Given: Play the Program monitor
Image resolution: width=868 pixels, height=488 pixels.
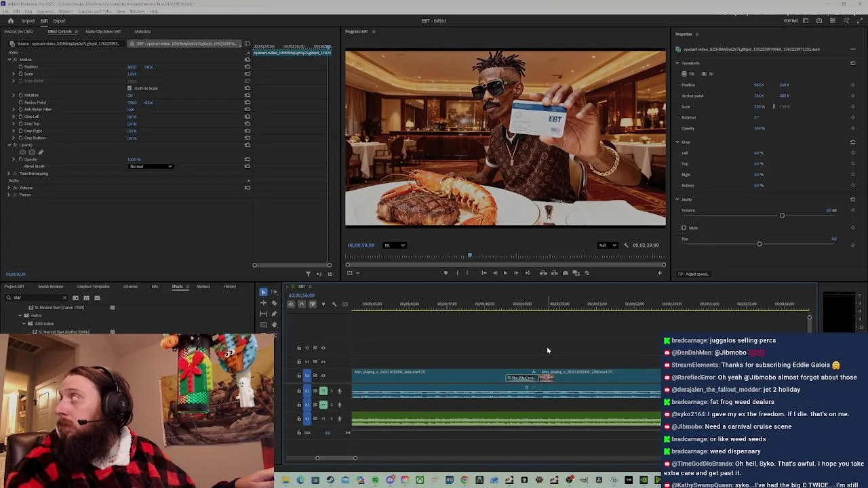Looking at the screenshot, I should 505,273.
